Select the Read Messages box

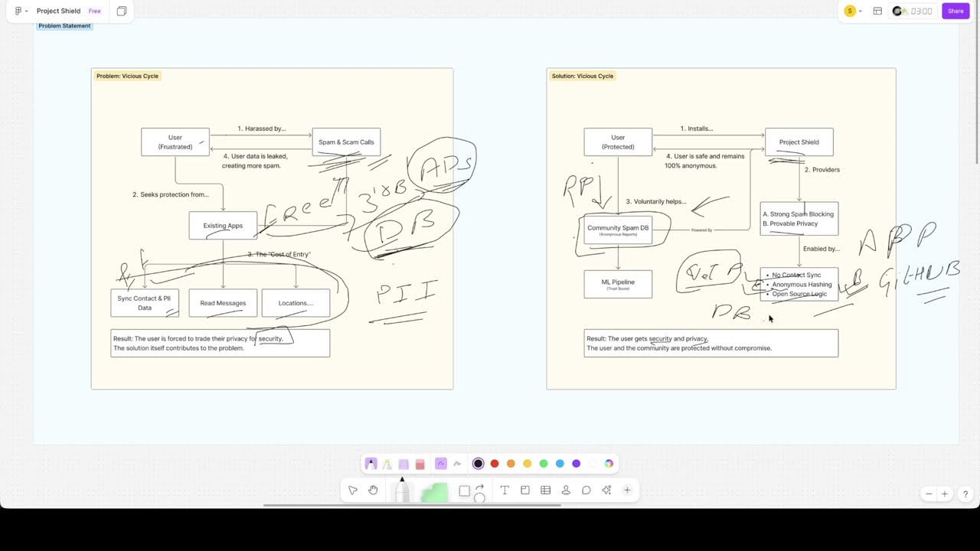(x=223, y=303)
